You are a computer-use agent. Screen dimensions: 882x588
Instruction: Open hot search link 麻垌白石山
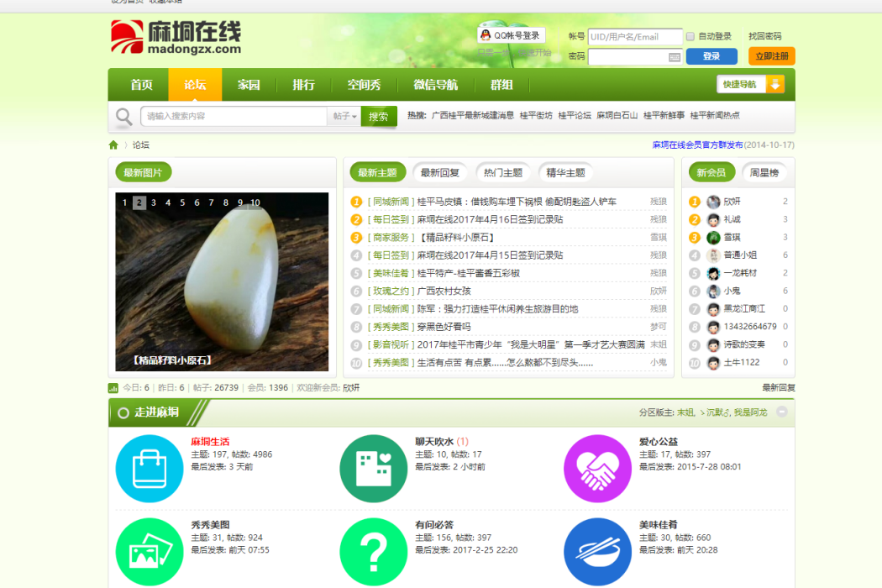[617, 115]
